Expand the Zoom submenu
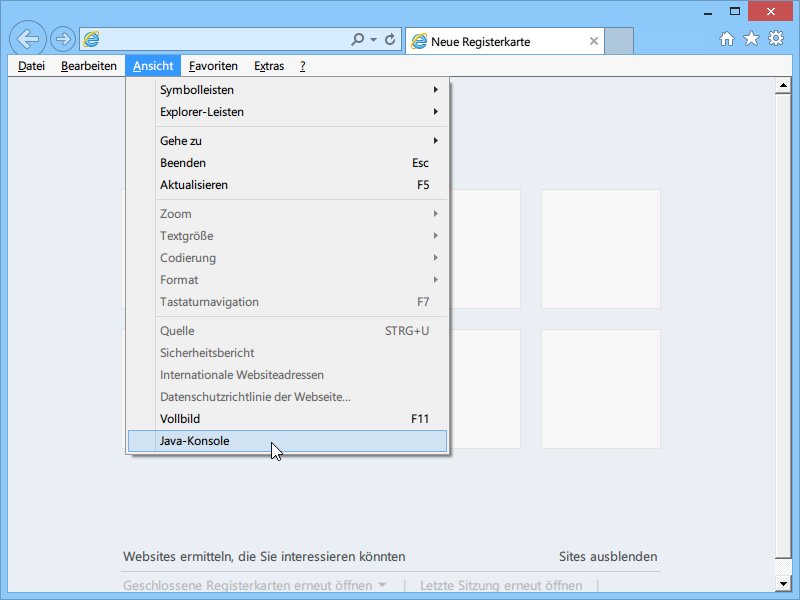 click(287, 214)
